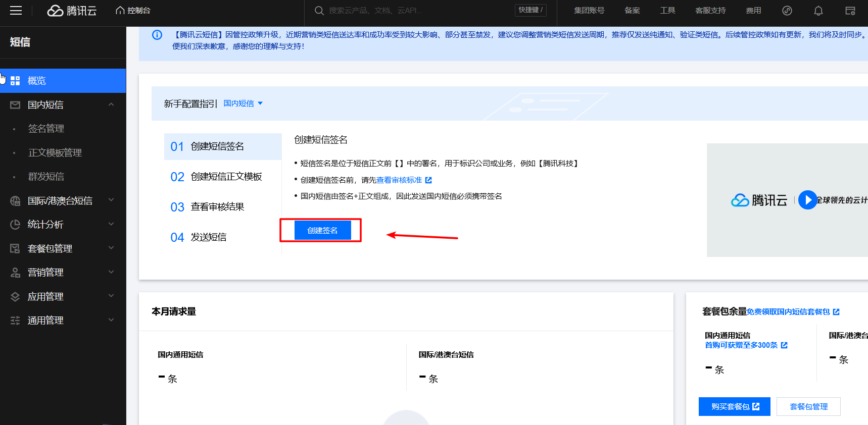Expand the 通用管理 section chevron
This screenshot has width=868, height=425.
pos(111,320)
